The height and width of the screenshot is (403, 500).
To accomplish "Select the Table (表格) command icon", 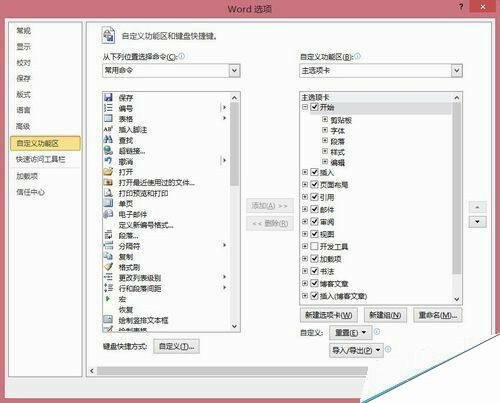I will 108,119.
